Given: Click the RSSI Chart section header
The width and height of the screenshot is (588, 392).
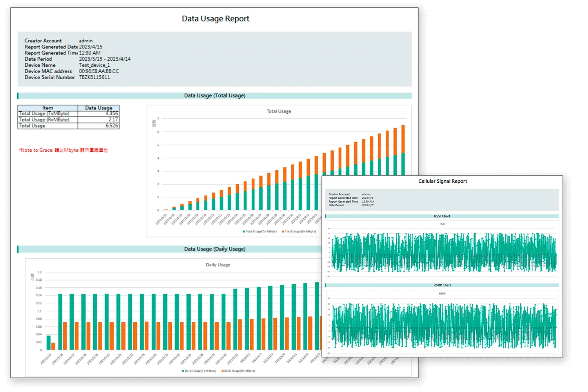Looking at the screenshot, I should click(442, 216).
